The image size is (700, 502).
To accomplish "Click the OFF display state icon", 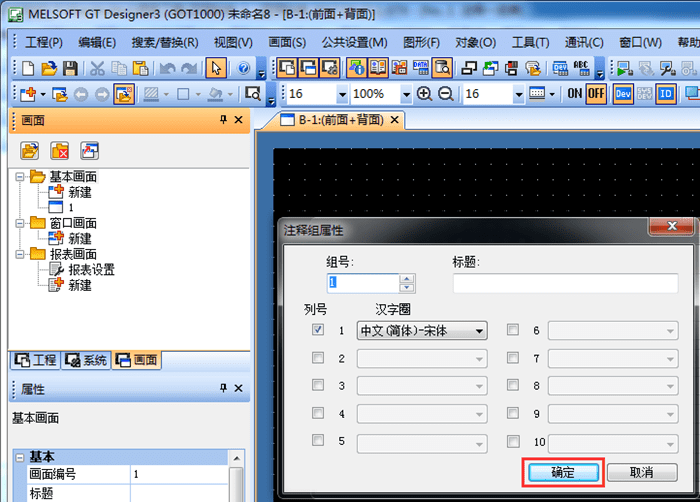I will pos(596,93).
